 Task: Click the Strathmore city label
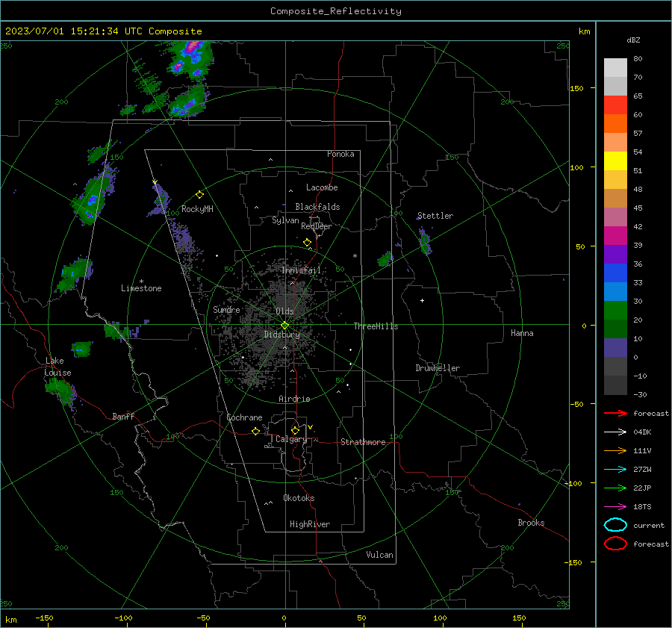tap(363, 442)
